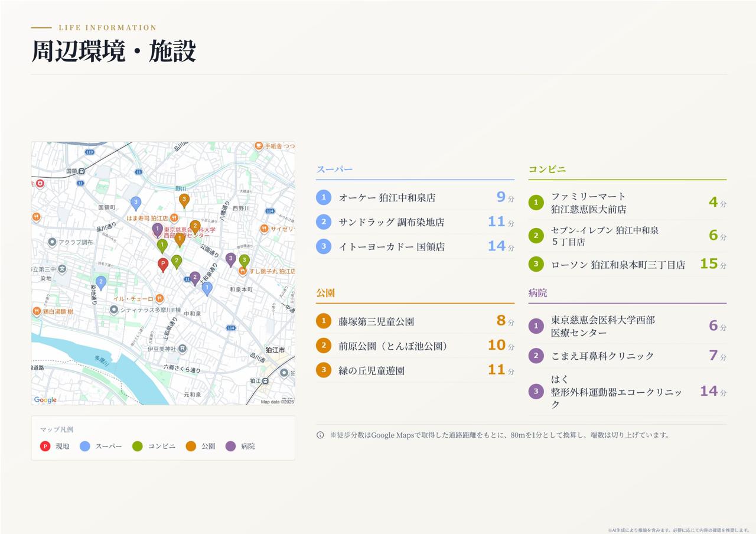Select blue supermarket pin 1 on the map

(x=207, y=288)
